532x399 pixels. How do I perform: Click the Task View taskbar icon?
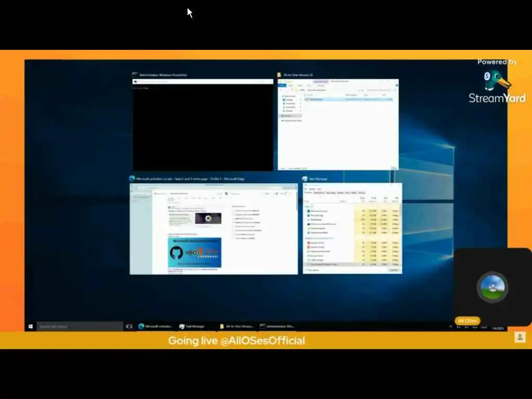coord(129,326)
